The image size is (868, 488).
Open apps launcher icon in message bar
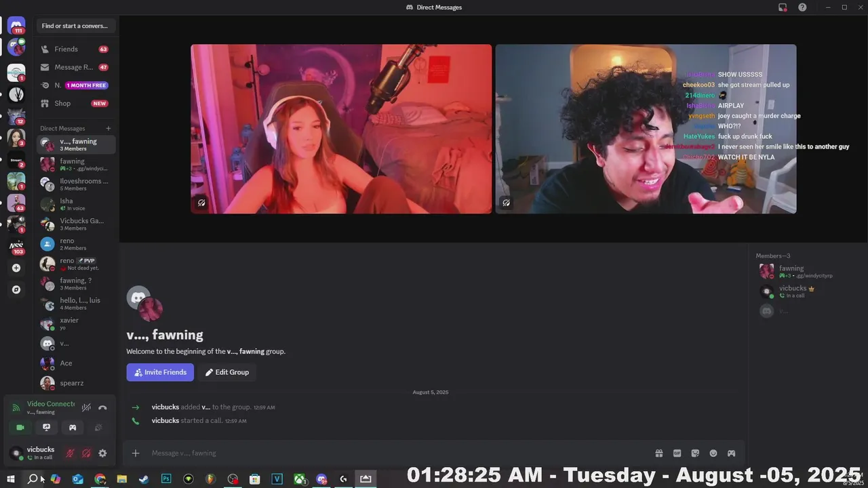[x=732, y=453]
